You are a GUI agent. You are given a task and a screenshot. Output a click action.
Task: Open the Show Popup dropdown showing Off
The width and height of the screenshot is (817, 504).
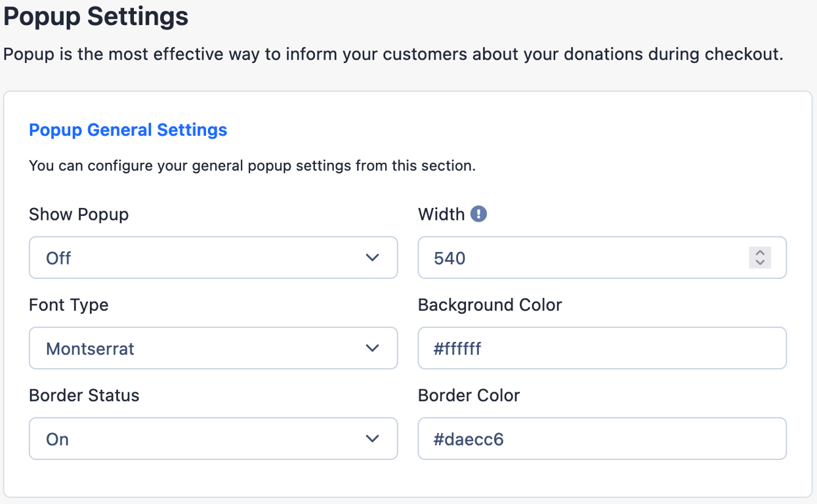[x=213, y=258]
